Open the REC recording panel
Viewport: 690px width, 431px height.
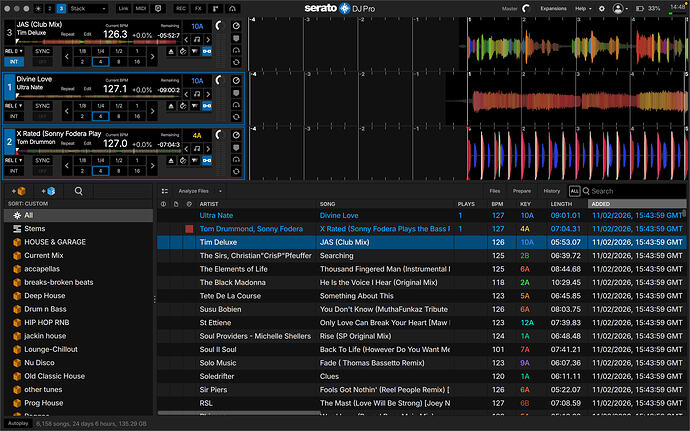point(181,8)
